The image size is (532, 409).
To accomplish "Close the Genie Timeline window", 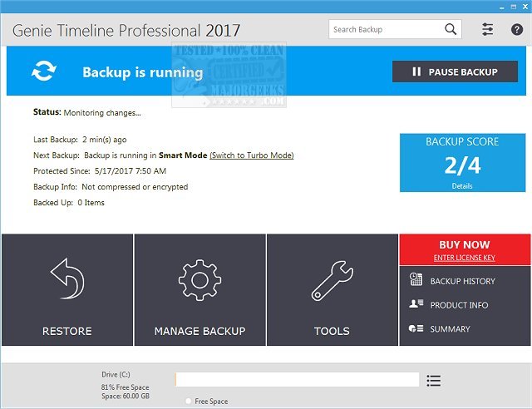I will pos(525,7).
